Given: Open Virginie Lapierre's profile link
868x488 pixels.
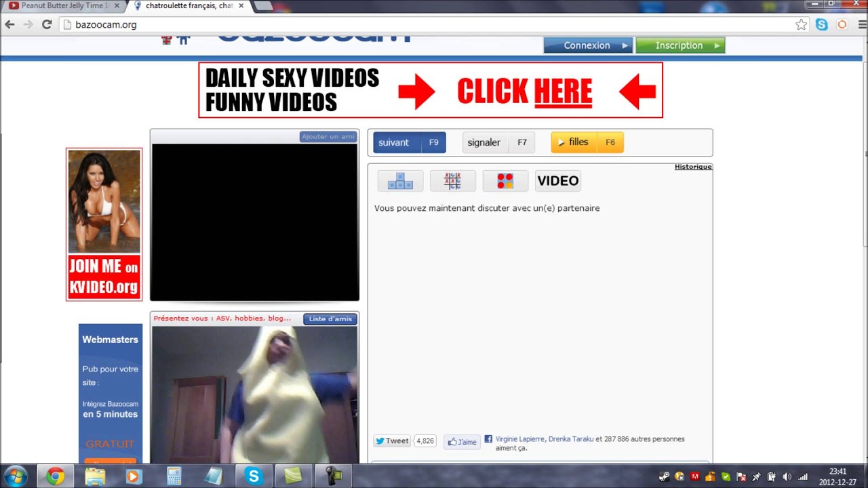Looking at the screenshot, I should [x=519, y=439].
